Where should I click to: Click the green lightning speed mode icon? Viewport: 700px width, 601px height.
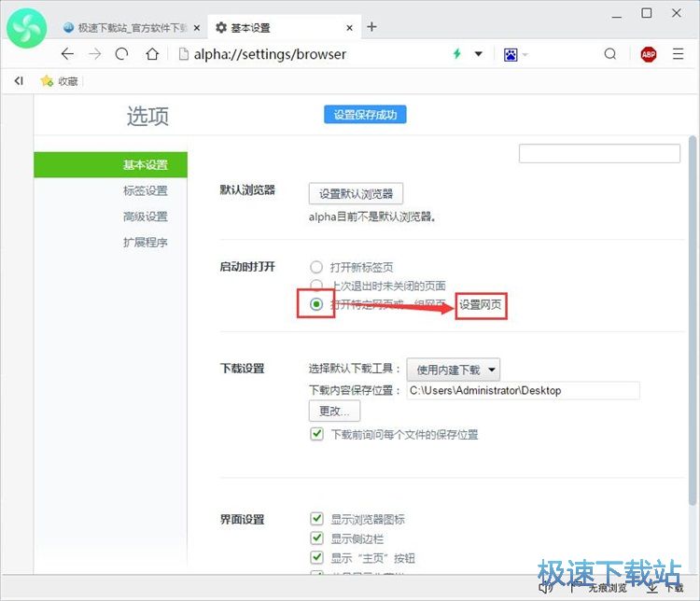pos(456,54)
